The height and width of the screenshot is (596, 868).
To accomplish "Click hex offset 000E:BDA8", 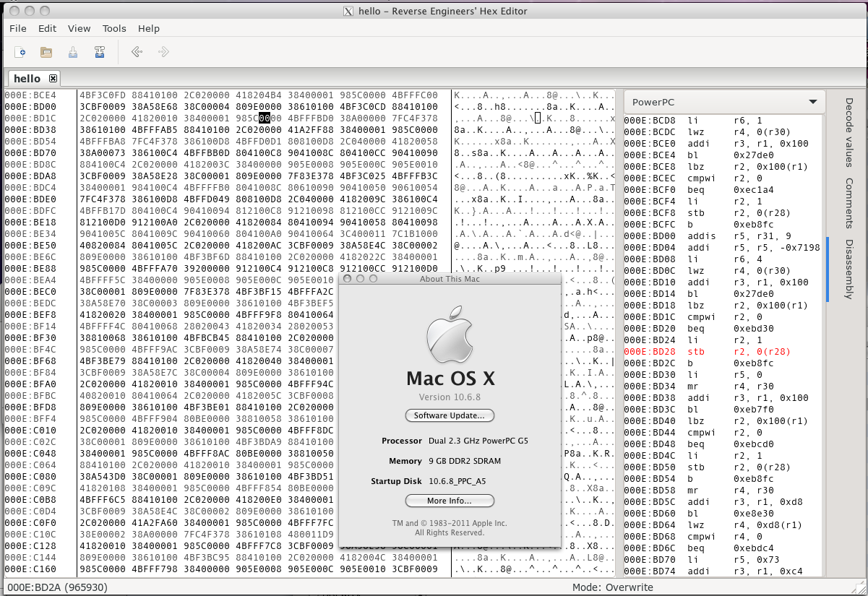I will click(30, 176).
